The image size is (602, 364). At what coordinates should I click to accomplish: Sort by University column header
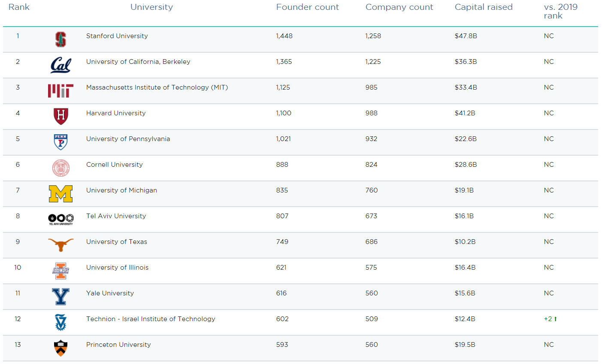(151, 7)
